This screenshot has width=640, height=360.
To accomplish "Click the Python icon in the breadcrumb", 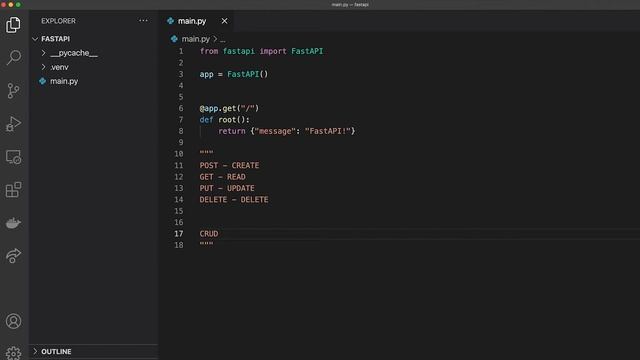I will tap(174, 39).
